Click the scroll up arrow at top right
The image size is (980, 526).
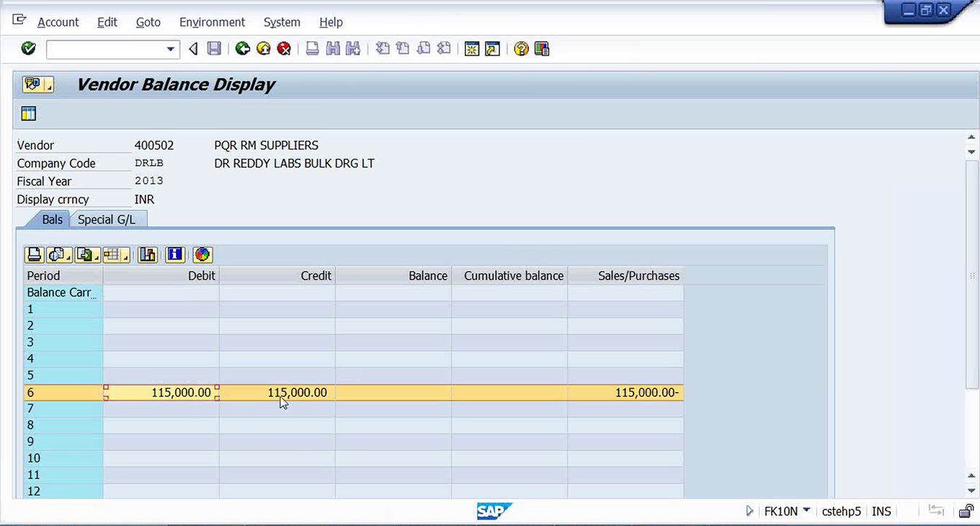[x=971, y=138]
